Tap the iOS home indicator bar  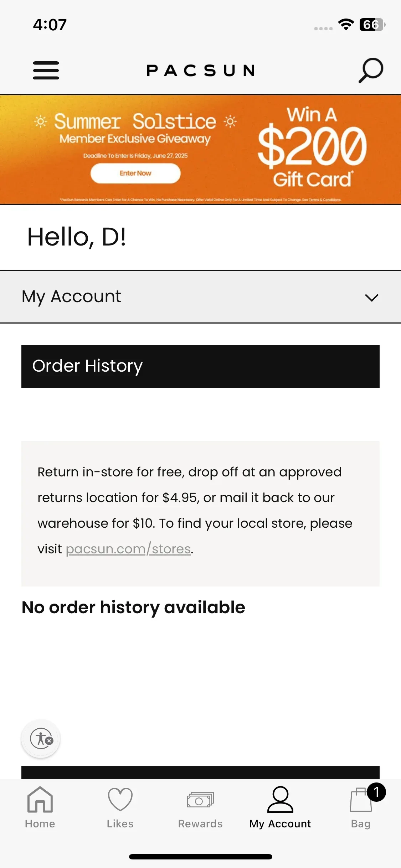tap(201, 857)
